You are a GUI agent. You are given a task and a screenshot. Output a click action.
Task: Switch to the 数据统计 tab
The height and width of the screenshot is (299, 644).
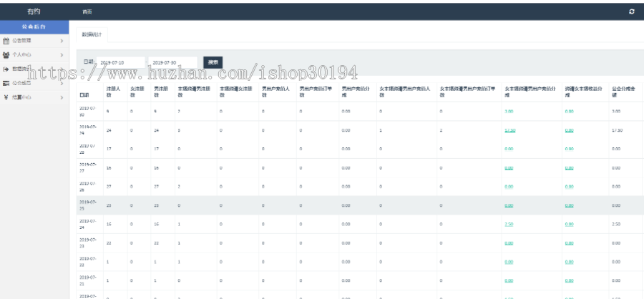tap(92, 35)
